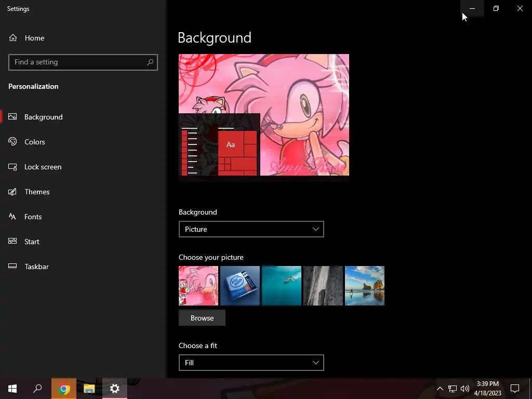The width and height of the screenshot is (532, 399).
Task: Restore down the Settings window
Action: (x=496, y=8)
